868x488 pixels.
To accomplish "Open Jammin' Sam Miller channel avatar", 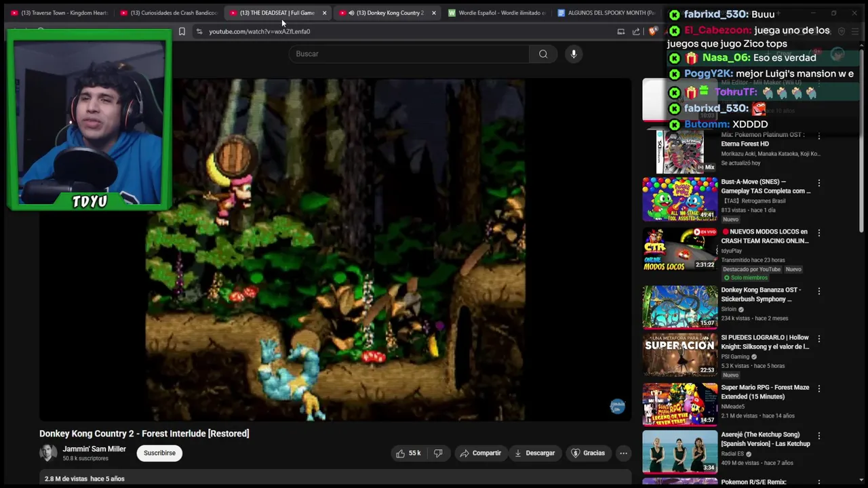I will [48, 453].
